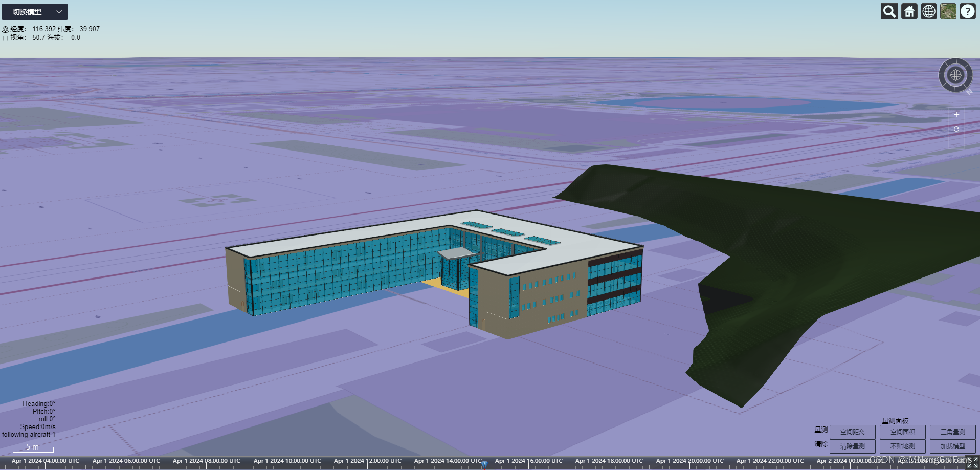Open the base imagery layer picker thumbnail
The width and height of the screenshot is (980, 470).
point(948,11)
